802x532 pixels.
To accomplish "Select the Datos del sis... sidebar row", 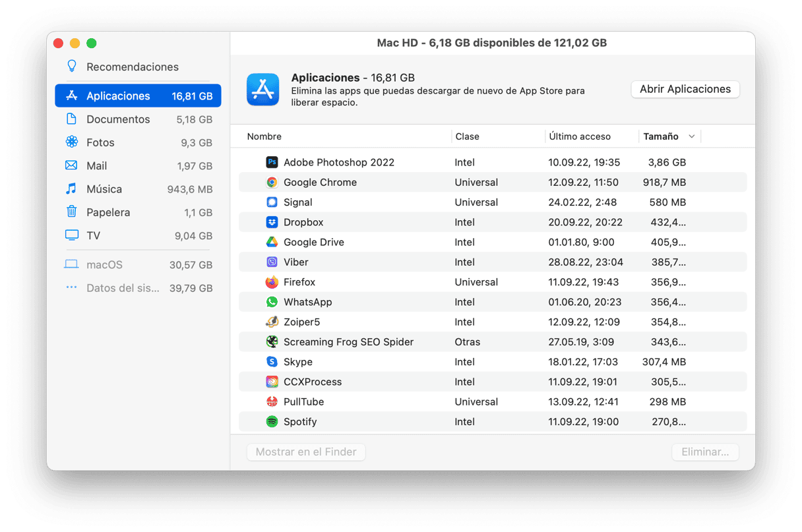I will (x=138, y=288).
